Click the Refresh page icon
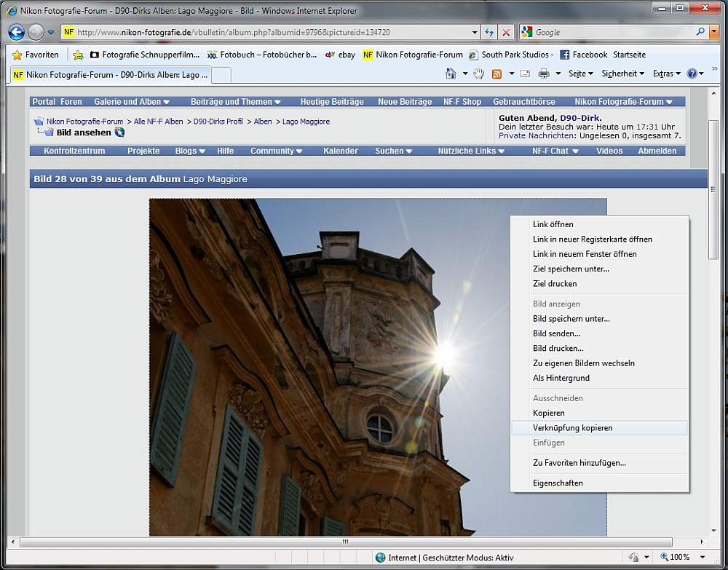 click(489, 32)
